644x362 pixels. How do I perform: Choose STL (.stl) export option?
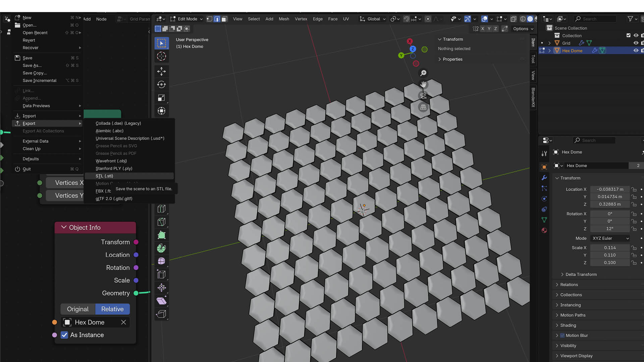(x=104, y=176)
